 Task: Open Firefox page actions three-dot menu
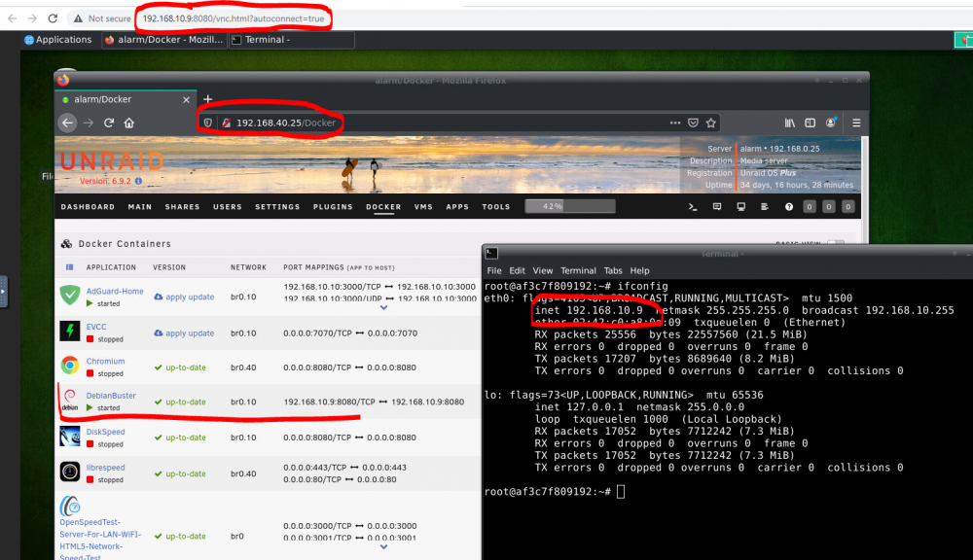coord(675,122)
